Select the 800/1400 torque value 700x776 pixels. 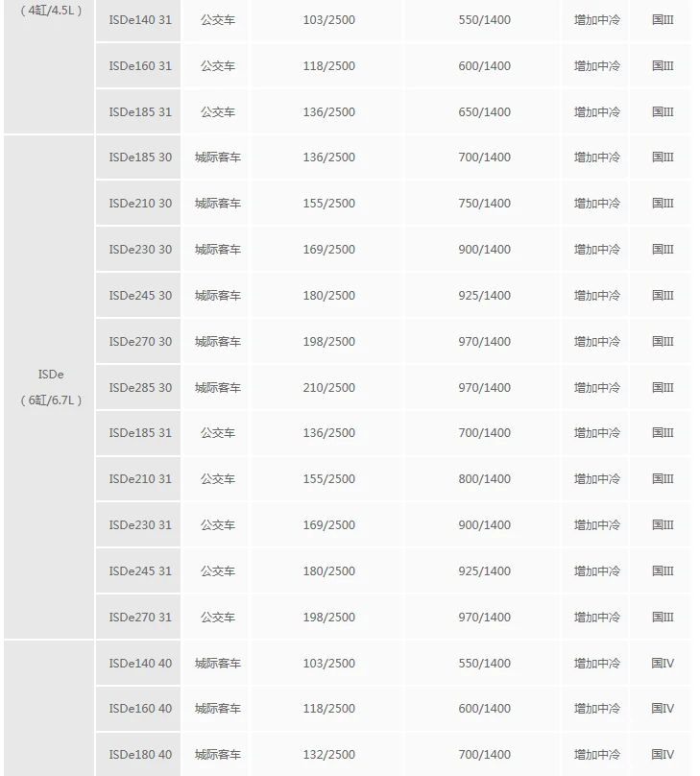484,479
